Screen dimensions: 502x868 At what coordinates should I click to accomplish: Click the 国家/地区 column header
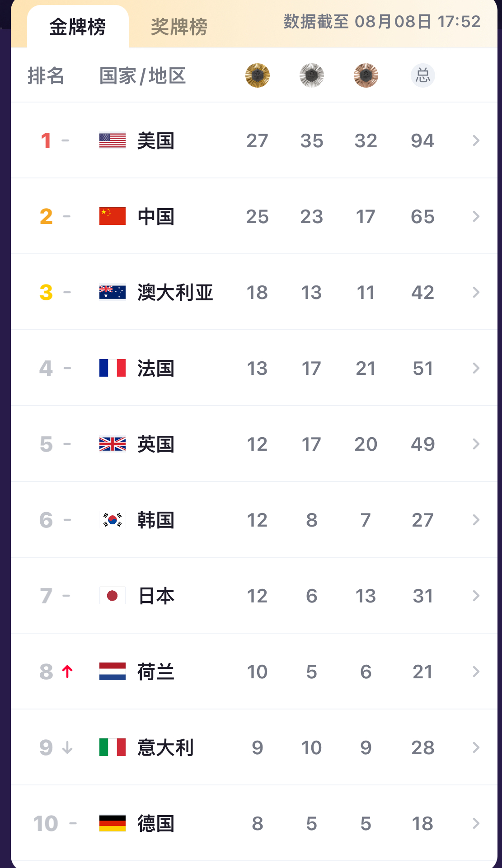click(x=142, y=75)
